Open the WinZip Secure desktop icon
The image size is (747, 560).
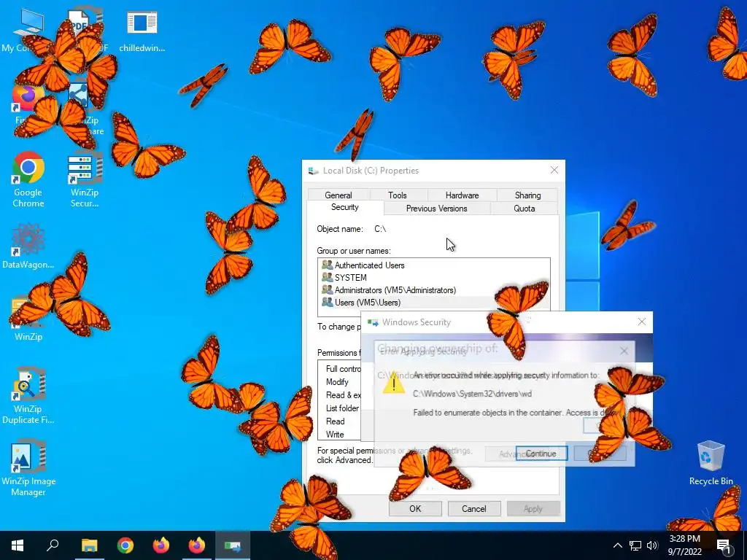[85, 179]
